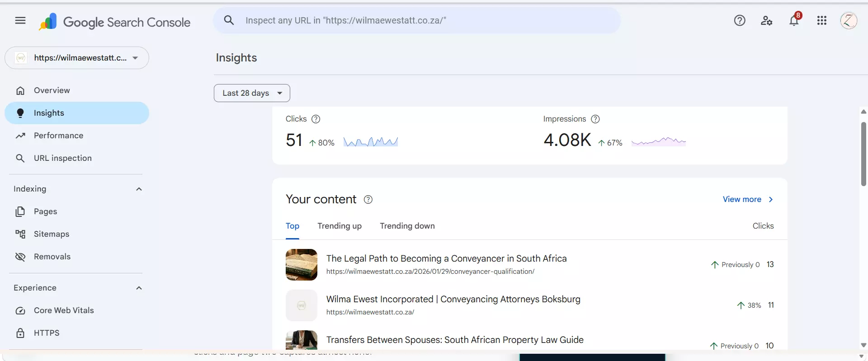Click the Conveyancer article book thumbnail

pyautogui.click(x=302, y=265)
